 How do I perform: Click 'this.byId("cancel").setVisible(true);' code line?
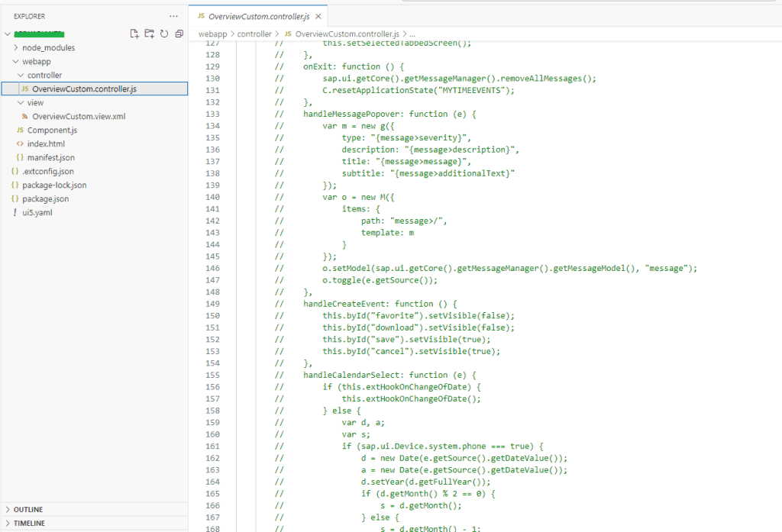click(412, 352)
